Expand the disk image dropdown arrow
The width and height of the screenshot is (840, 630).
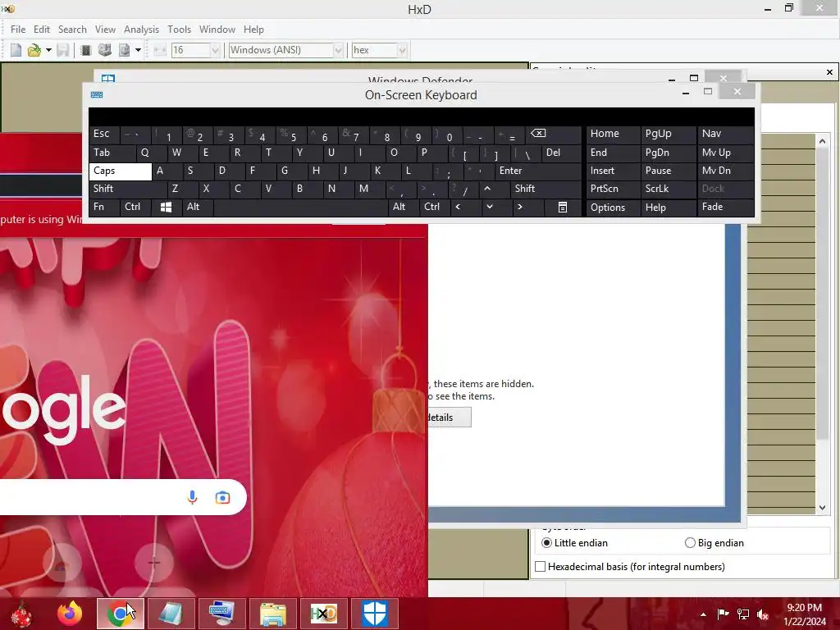[x=138, y=50]
